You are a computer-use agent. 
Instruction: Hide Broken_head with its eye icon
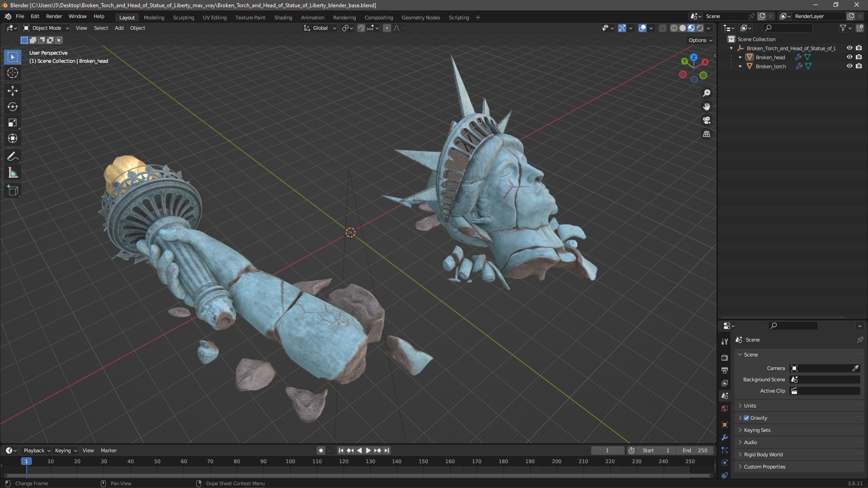click(x=849, y=57)
